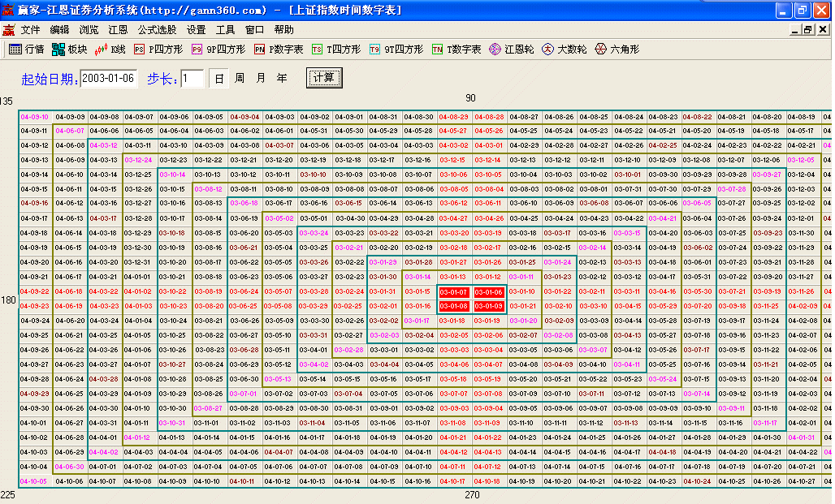Select the T四方形 toolbar icon

pyautogui.click(x=336, y=50)
